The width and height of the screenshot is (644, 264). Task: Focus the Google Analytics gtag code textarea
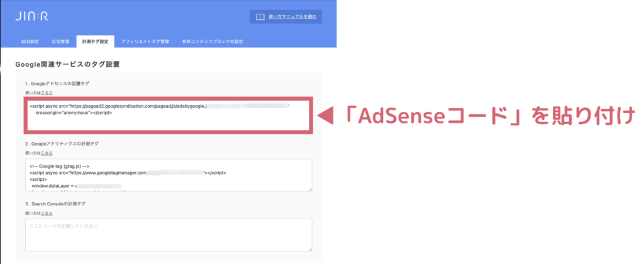click(x=168, y=175)
